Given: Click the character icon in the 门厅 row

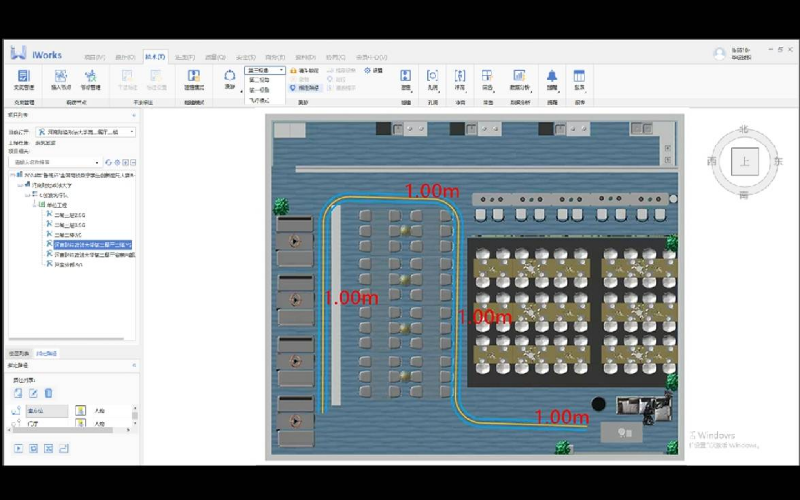Looking at the screenshot, I should tap(81, 423).
